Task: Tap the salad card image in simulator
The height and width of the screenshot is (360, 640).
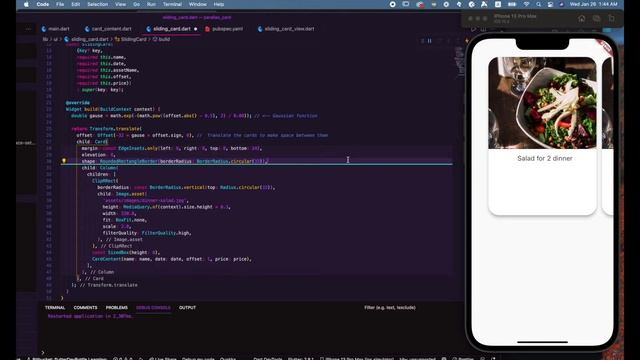Action: (x=542, y=103)
